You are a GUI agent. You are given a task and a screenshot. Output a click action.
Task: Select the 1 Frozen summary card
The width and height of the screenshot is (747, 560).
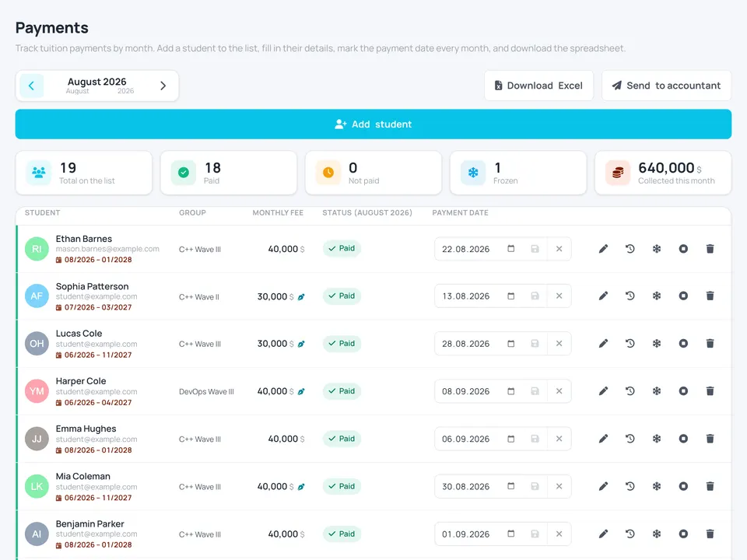[x=518, y=173]
